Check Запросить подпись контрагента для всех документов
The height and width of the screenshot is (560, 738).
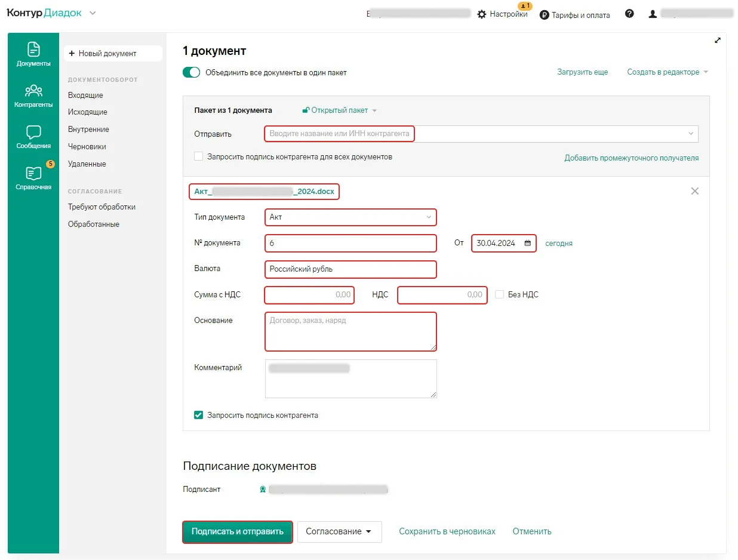point(199,156)
